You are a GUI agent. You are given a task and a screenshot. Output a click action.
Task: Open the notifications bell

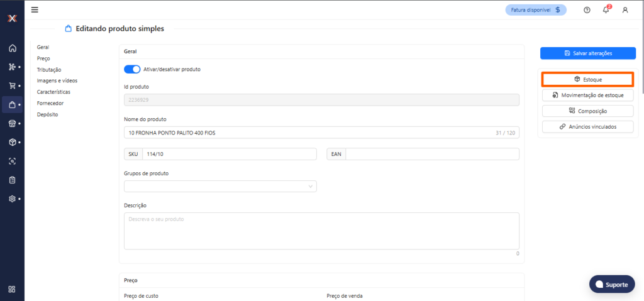(606, 10)
